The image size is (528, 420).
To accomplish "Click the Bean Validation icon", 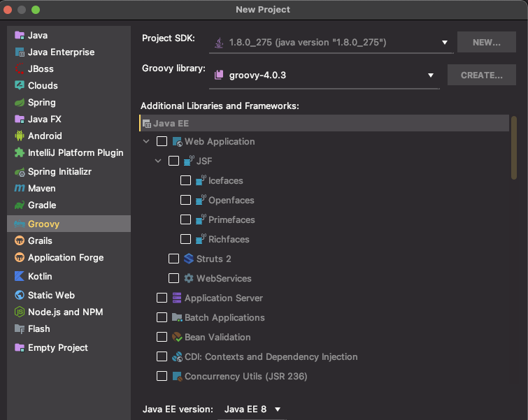I will click(177, 337).
